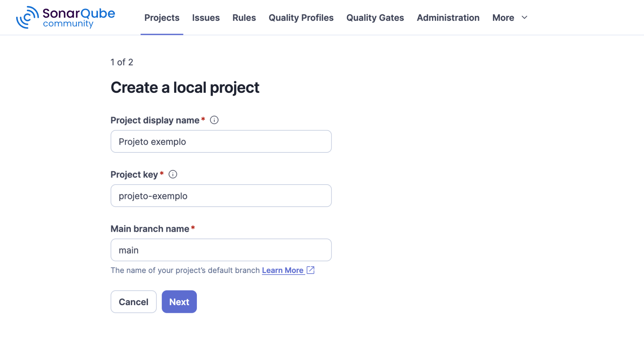
Task: Open Quality Profiles page
Action: (301, 18)
